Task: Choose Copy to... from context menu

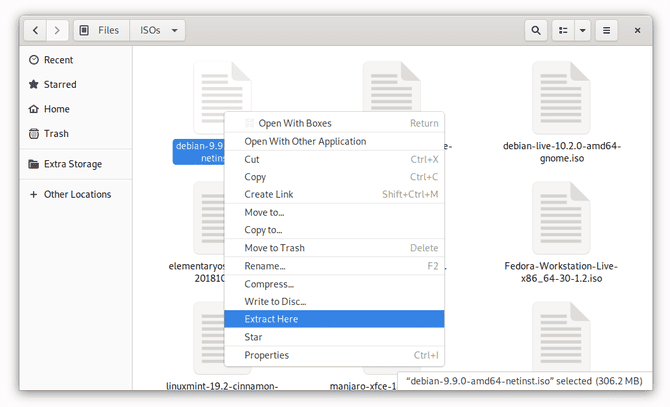Action: tap(334, 230)
